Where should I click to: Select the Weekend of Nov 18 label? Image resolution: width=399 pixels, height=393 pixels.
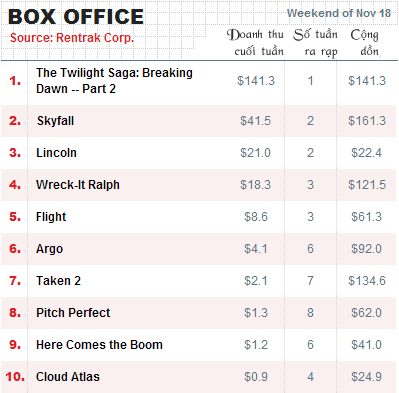339,13
